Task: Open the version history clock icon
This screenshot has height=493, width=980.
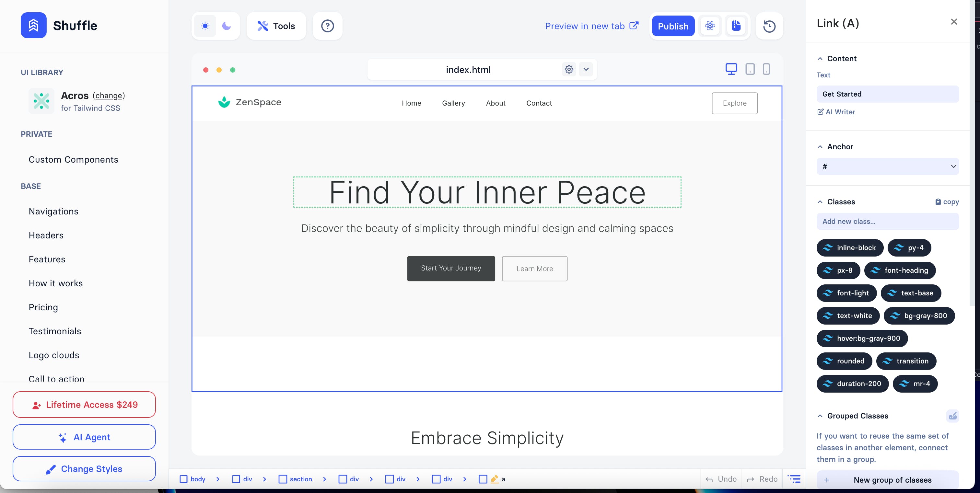Action: (x=769, y=26)
